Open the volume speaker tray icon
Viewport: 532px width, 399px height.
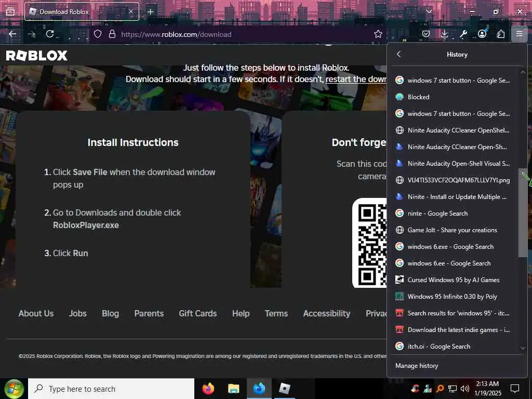point(465,389)
